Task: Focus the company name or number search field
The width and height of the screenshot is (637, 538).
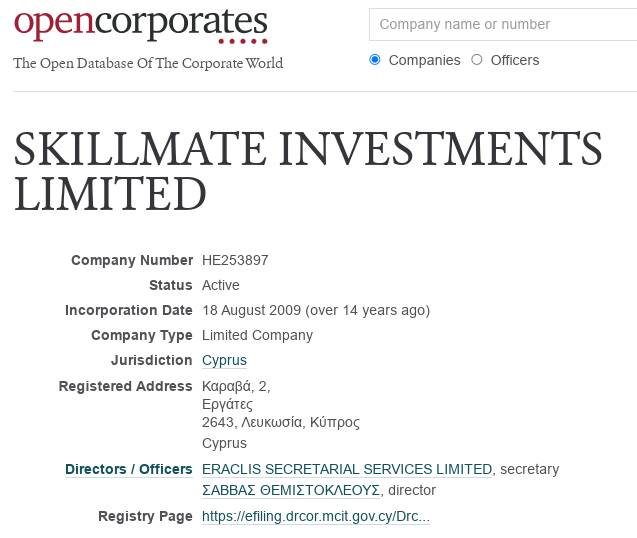Action: [503, 24]
